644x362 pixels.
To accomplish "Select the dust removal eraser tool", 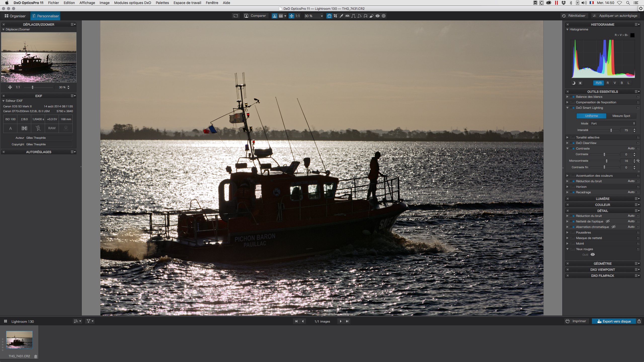I will (372, 16).
